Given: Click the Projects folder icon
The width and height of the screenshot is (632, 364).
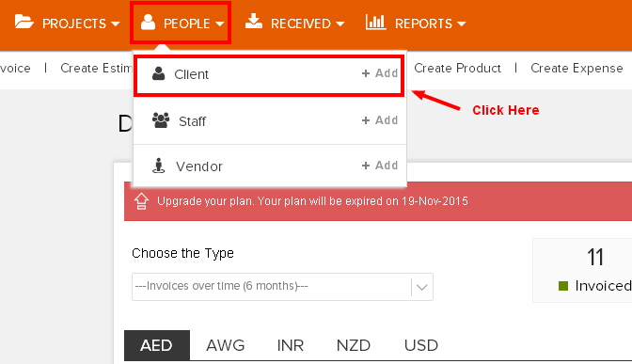Looking at the screenshot, I should tap(24, 22).
